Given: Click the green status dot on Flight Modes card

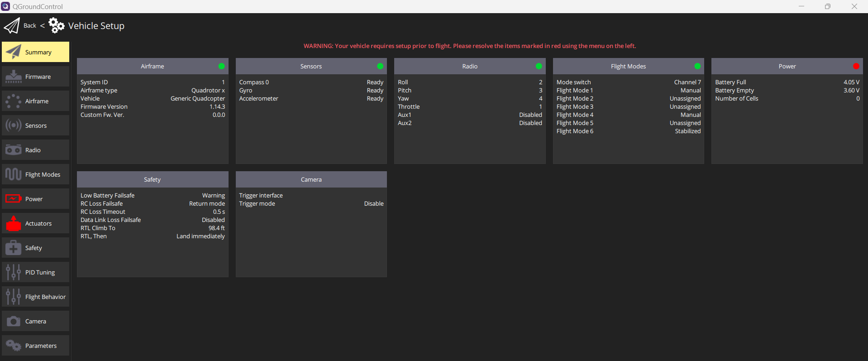Looking at the screenshot, I should 697,66.
